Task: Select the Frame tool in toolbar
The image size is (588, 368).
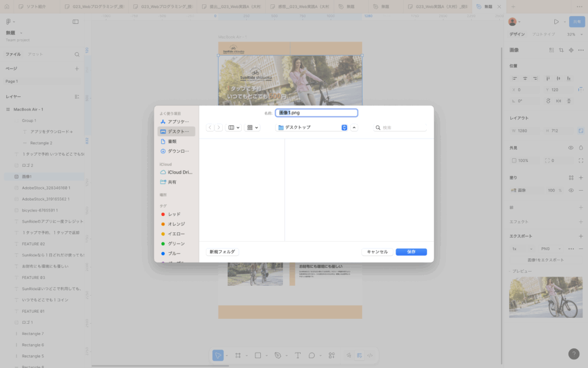Action: (238, 355)
